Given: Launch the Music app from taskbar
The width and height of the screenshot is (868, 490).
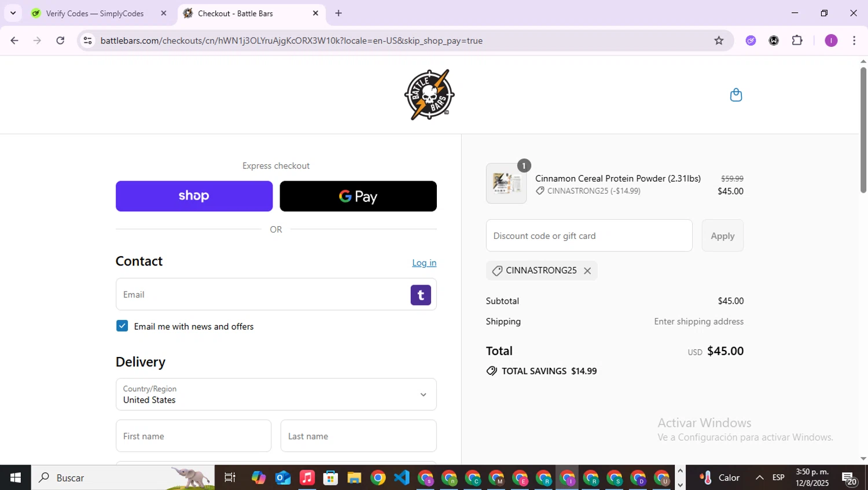Looking at the screenshot, I should (x=307, y=478).
